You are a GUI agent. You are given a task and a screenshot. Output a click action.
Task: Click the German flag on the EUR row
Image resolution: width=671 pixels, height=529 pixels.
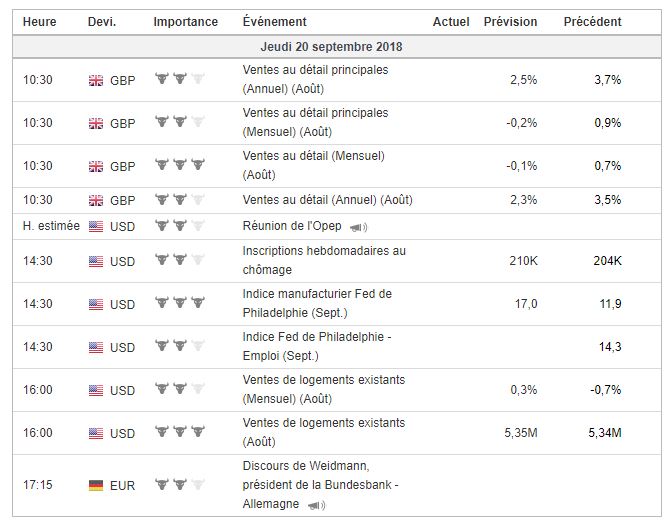pyautogui.click(x=96, y=485)
